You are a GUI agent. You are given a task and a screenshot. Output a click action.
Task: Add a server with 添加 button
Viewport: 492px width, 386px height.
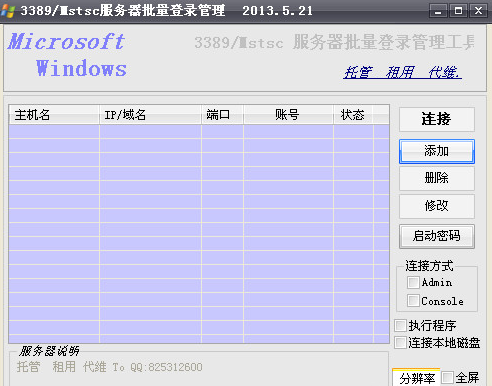(x=437, y=151)
